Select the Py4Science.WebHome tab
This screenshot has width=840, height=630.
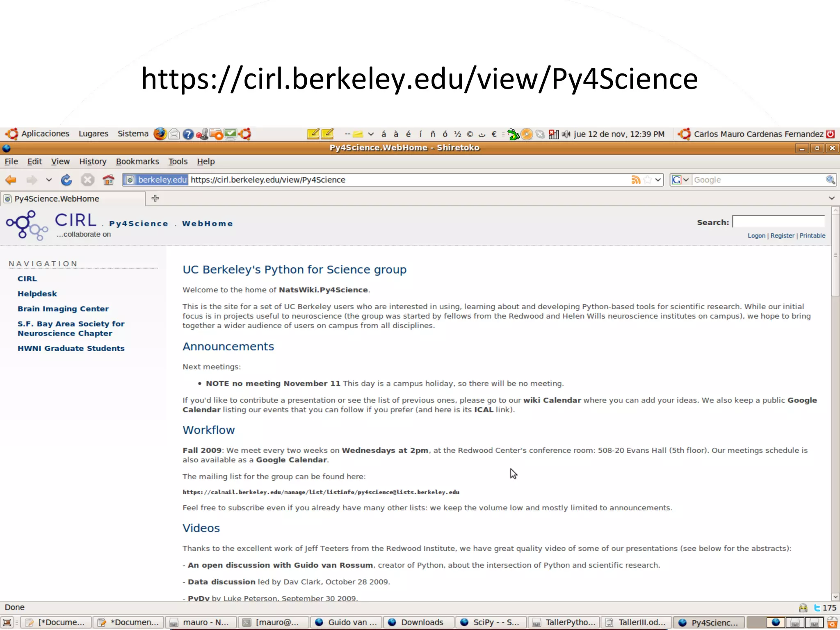coord(73,199)
